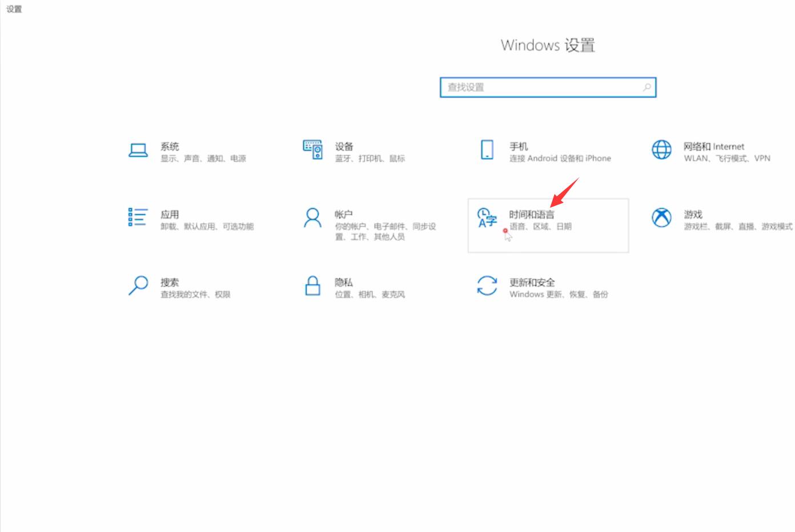Open the Phone icon
This screenshot has width=795, height=532.
click(487, 150)
